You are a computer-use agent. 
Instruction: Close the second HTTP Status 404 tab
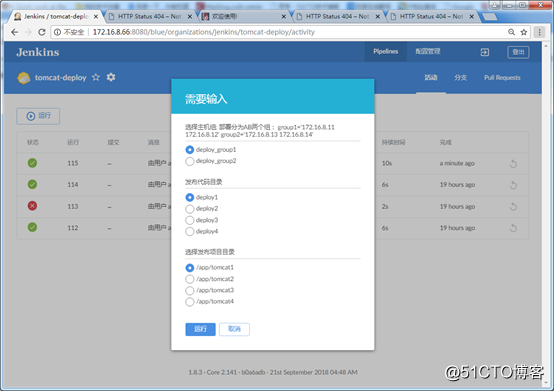pyautogui.click(x=378, y=17)
